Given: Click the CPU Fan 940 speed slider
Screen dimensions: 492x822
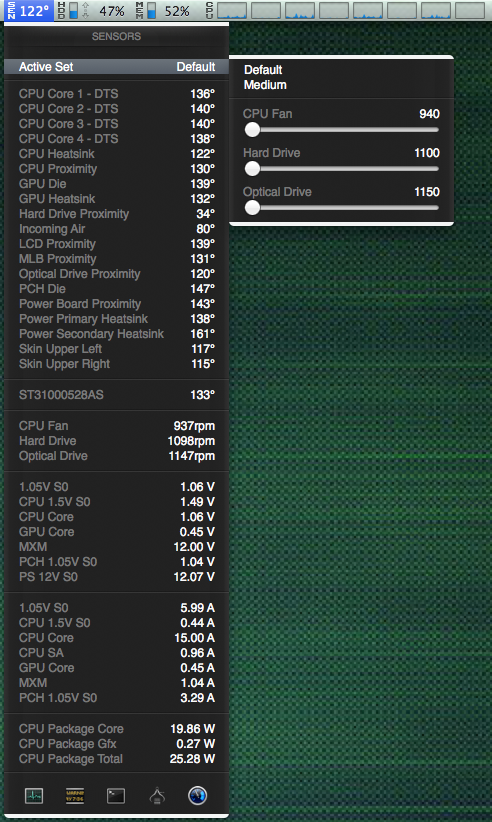Looking at the screenshot, I should click(342, 129).
